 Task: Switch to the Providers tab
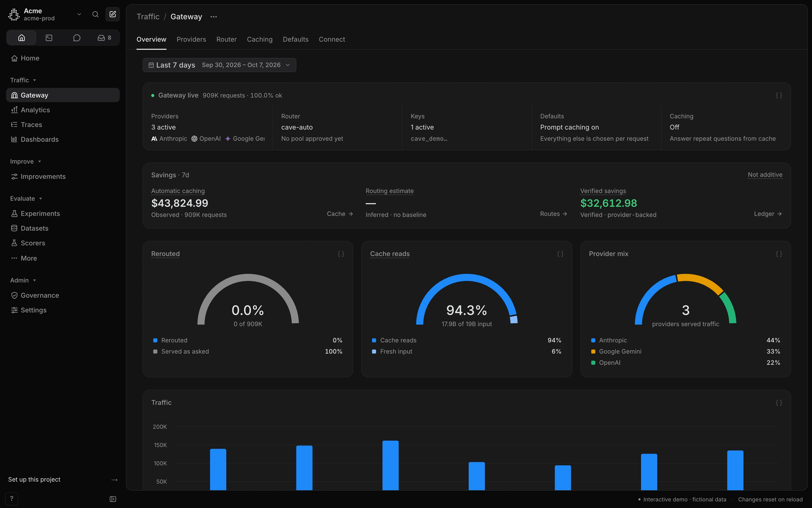coord(191,39)
